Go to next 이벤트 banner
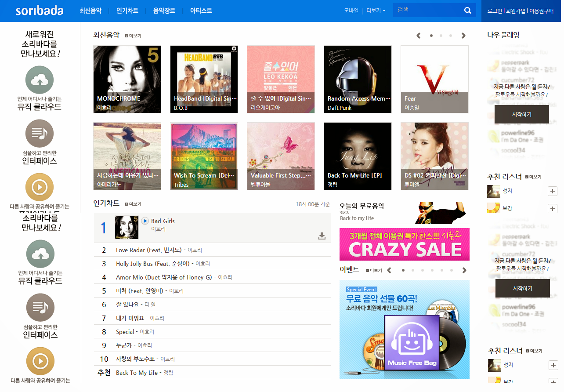 tap(464, 270)
